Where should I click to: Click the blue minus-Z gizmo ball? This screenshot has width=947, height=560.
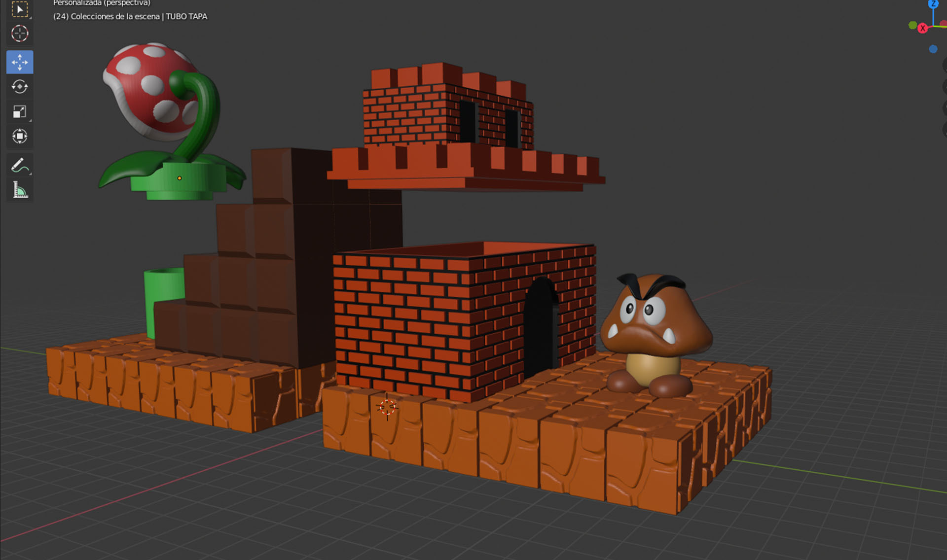[933, 48]
